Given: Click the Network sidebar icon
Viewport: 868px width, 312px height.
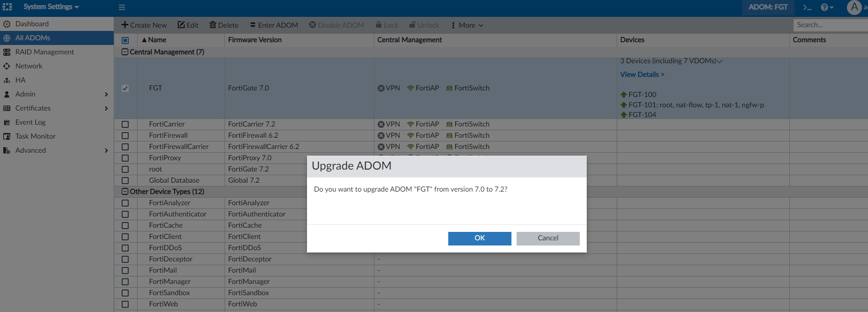Looking at the screenshot, I should pos(7,66).
